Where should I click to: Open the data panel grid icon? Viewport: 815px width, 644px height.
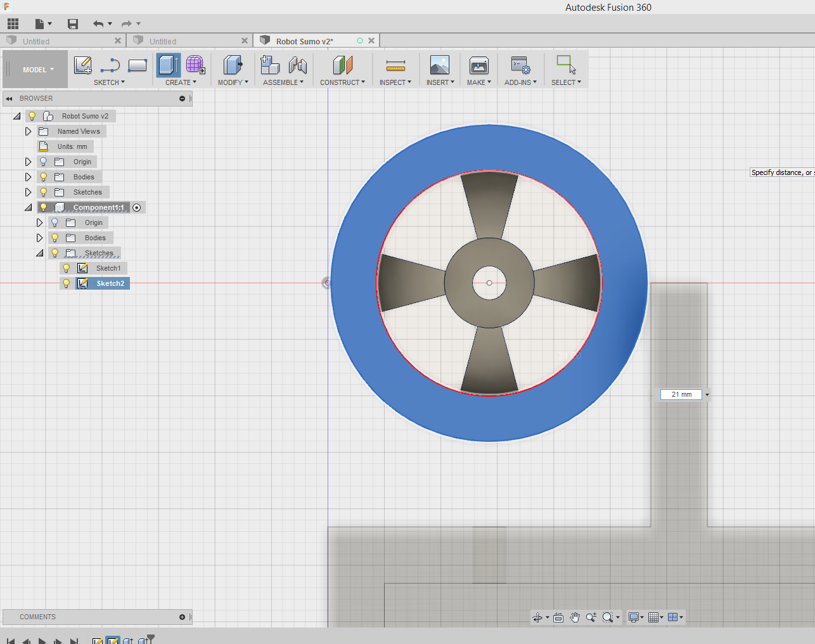13,24
